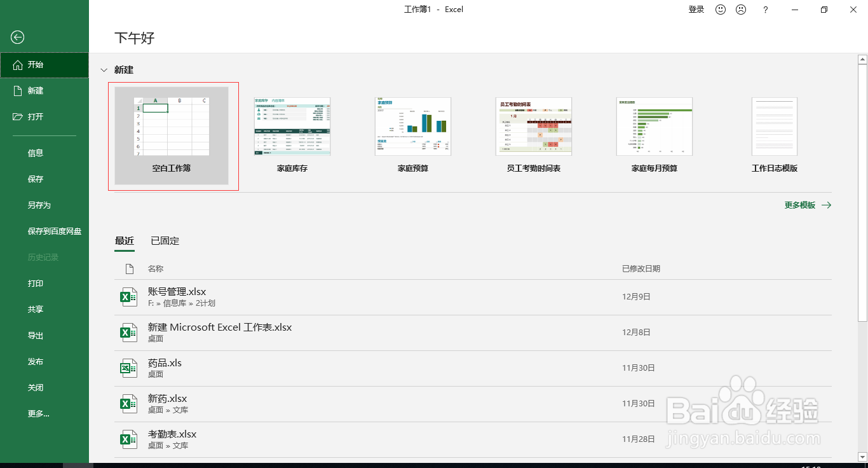Click the Excel icon of 考勤表.xlsx

coord(129,439)
